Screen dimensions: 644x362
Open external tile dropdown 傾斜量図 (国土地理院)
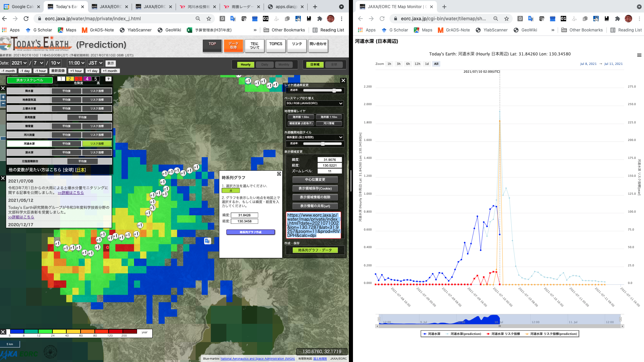pos(314,137)
